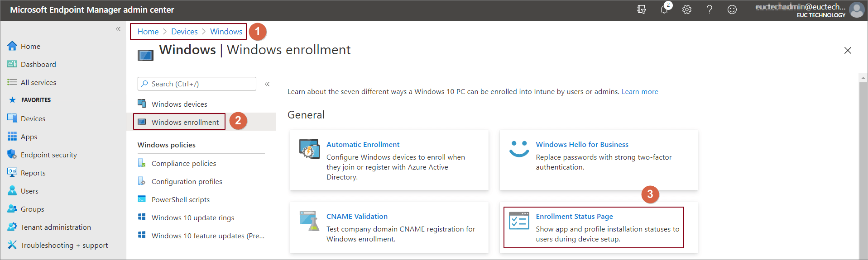Click the Devices icon in favorites
The image size is (868, 260).
[x=12, y=118]
